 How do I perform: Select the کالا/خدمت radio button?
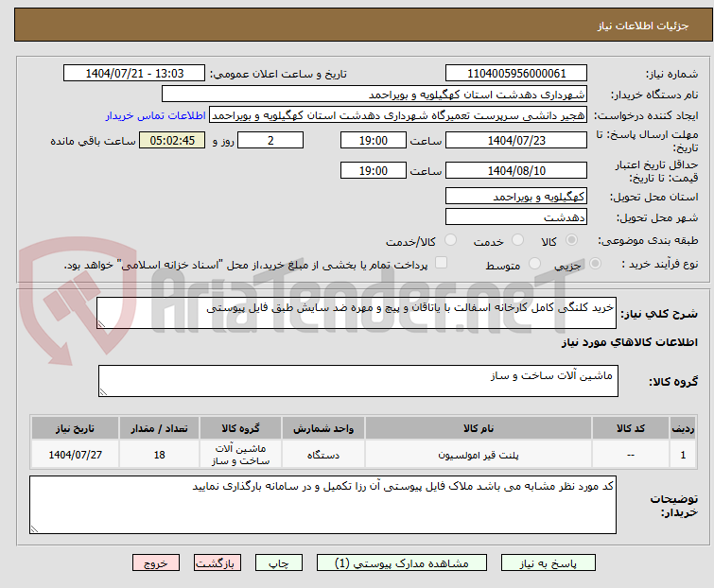click(450, 240)
